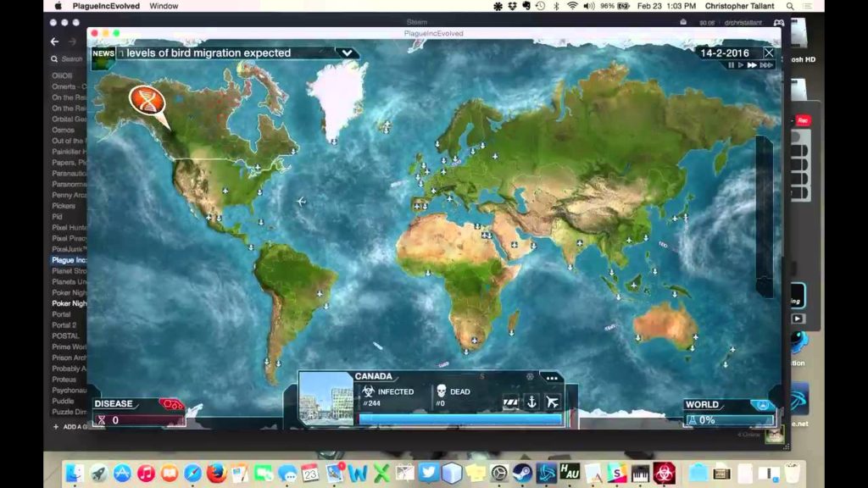Screen dimensions: 868x488
Task: Click the CANADA country name label
Action: (x=374, y=376)
